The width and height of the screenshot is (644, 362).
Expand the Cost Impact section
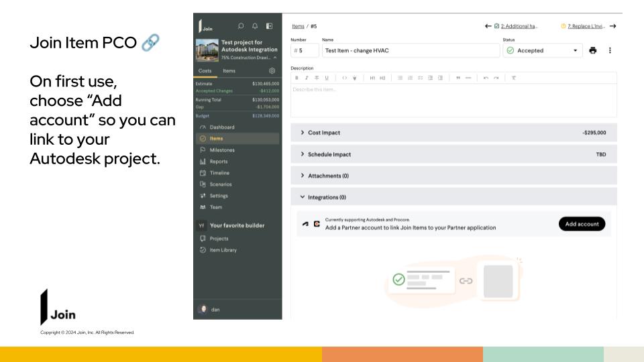tap(454, 133)
